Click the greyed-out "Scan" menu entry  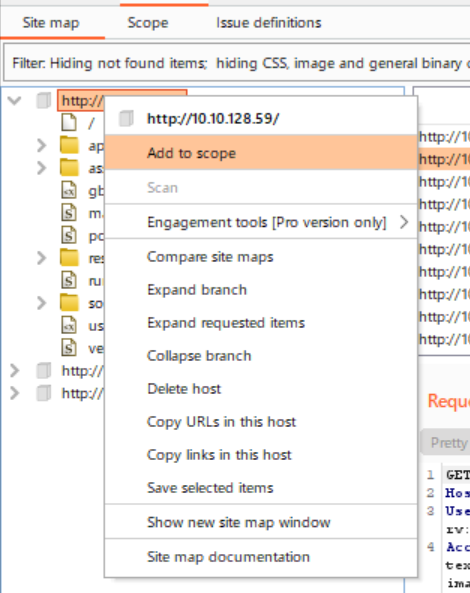click(261, 188)
